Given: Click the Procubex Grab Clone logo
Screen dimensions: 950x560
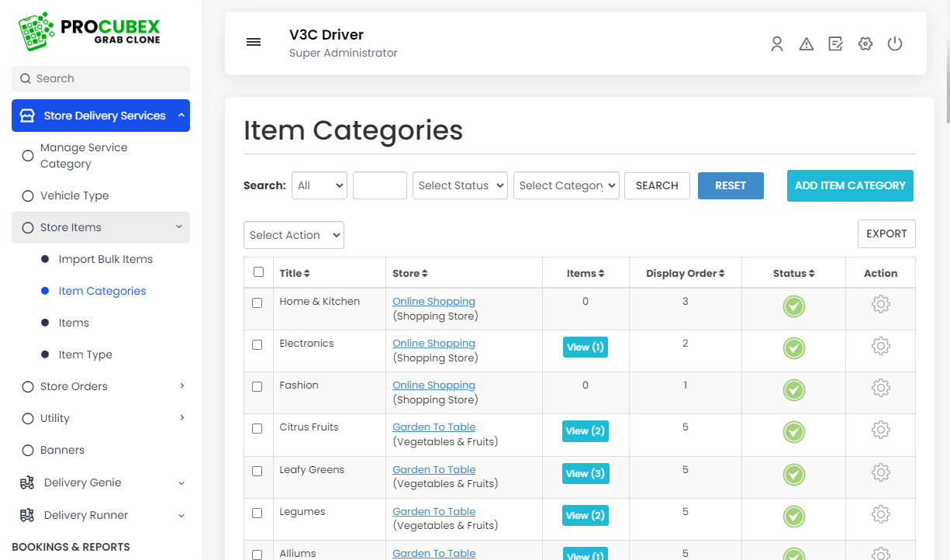Looking at the screenshot, I should [x=88, y=33].
